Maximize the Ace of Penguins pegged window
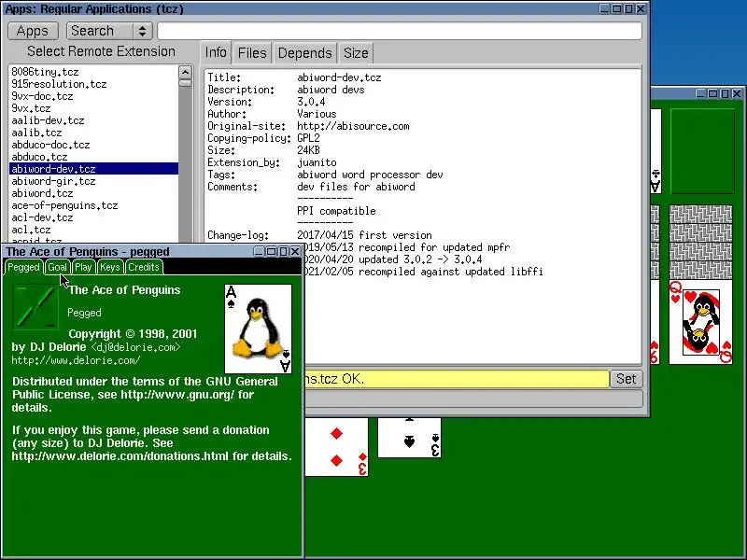 click(271, 251)
